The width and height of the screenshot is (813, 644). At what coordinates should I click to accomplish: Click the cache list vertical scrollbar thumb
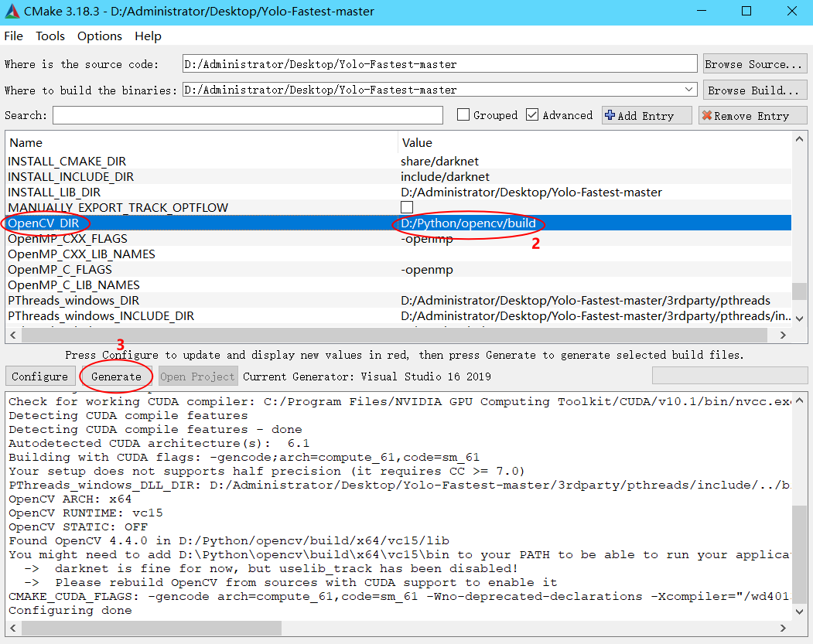(x=800, y=291)
